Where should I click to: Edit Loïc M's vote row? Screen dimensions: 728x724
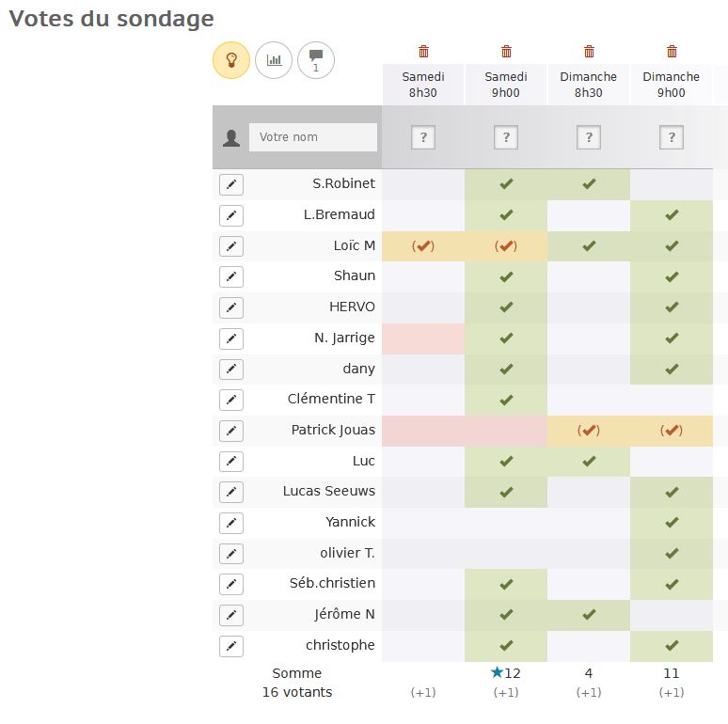[x=231, y=246]
